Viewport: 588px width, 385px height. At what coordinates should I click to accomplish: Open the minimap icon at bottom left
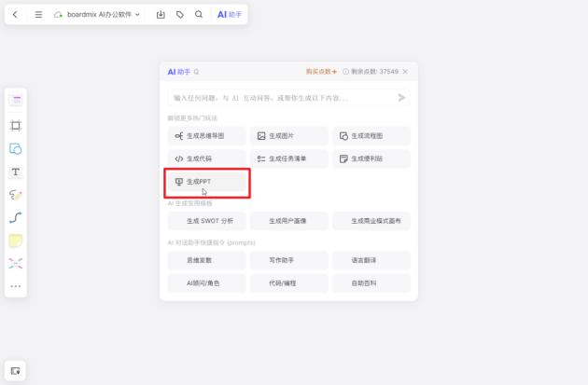[15, 371]
